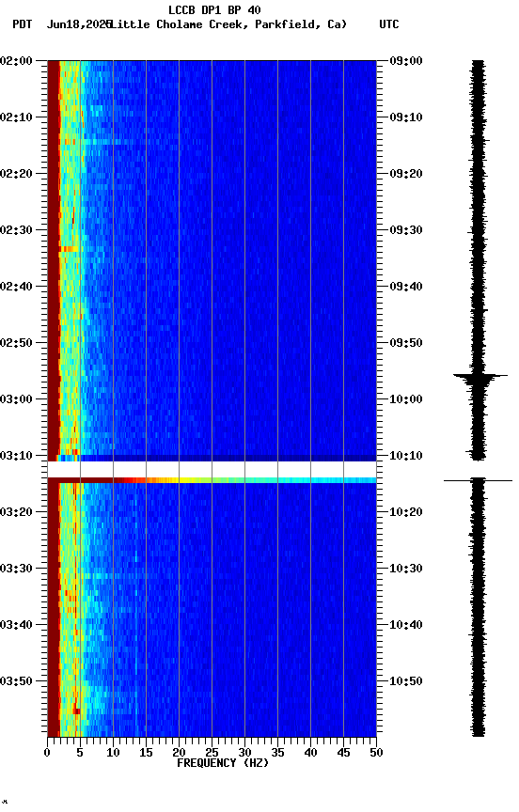Click the 10:40 UTC time label

pos(406,625)
